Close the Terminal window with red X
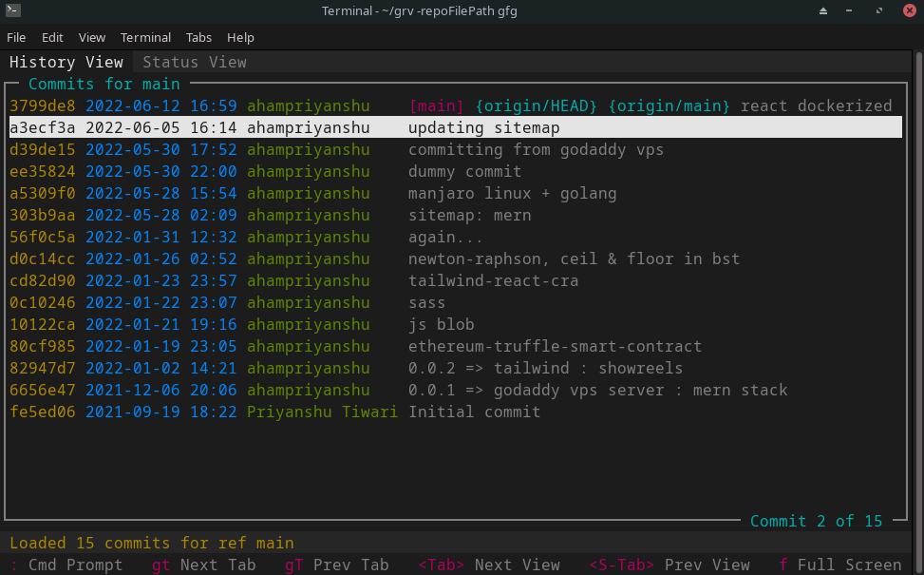Image resolution: width=924 pixels, height=575 pixels. (909, 10)
